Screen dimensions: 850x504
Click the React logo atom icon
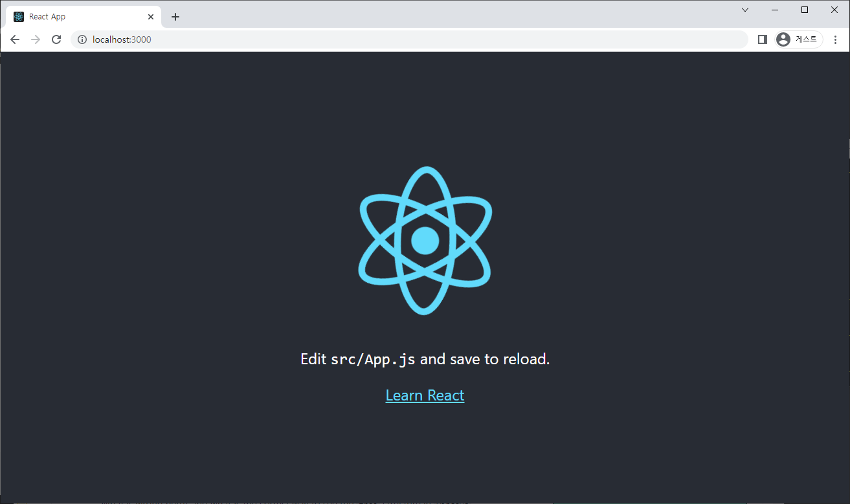[x=425, y=239]
